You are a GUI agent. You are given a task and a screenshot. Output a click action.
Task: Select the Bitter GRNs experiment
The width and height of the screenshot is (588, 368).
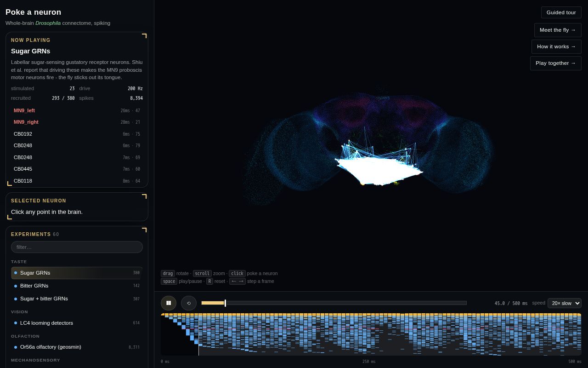click(x=77, y=286)
